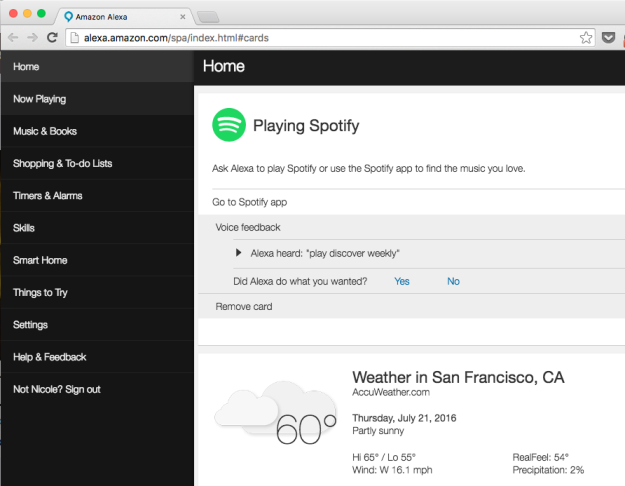
Task: Open Now Playing in the sidebar
Action: tap(97, 99)
